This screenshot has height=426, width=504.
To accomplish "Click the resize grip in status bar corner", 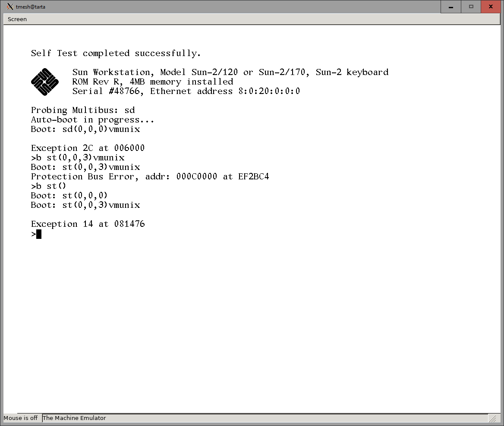I will [x=492, y=418].
